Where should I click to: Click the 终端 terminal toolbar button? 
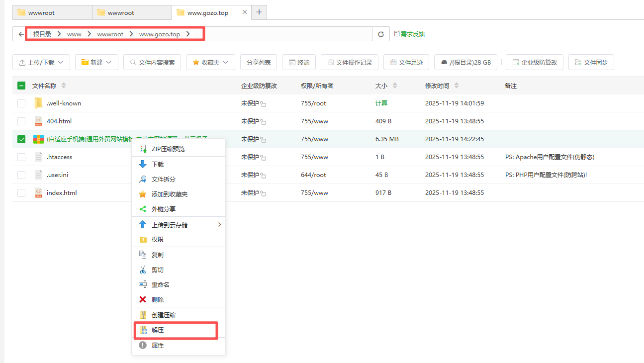coord(298,63)
